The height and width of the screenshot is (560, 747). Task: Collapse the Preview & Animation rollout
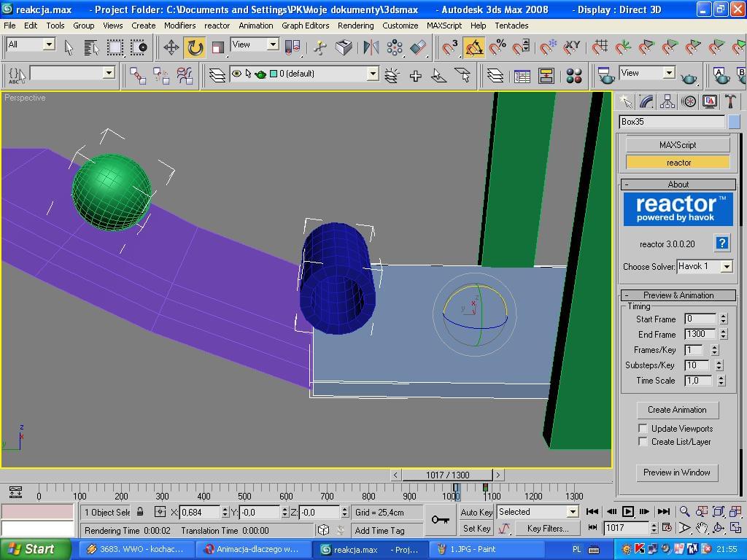[678, 295]
